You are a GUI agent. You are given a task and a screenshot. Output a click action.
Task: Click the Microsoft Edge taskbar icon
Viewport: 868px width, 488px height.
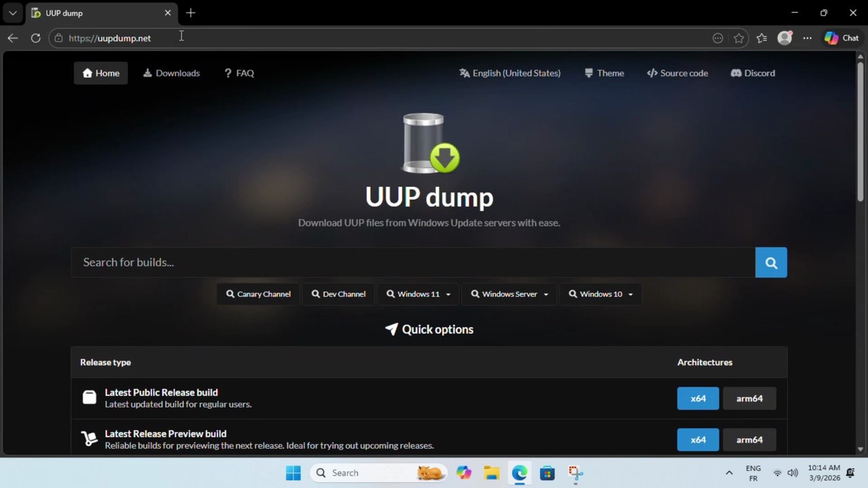[x=519, y=473]
